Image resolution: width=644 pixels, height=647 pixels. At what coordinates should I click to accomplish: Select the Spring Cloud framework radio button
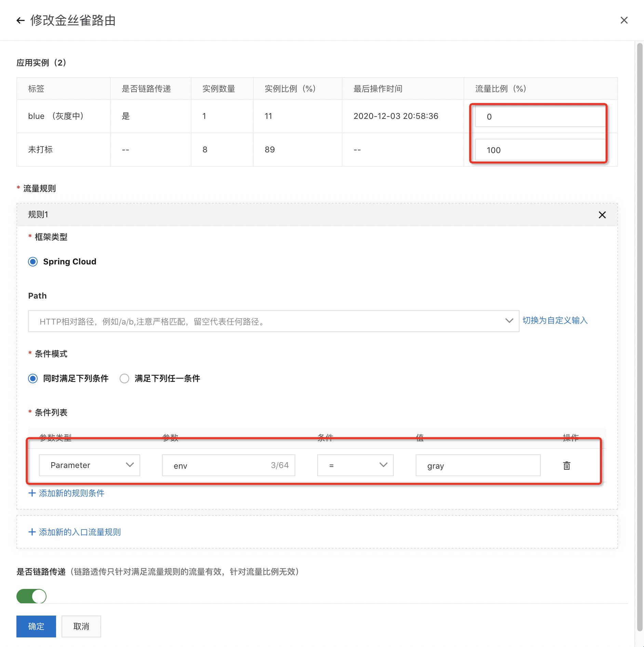(x=33, y=262)
